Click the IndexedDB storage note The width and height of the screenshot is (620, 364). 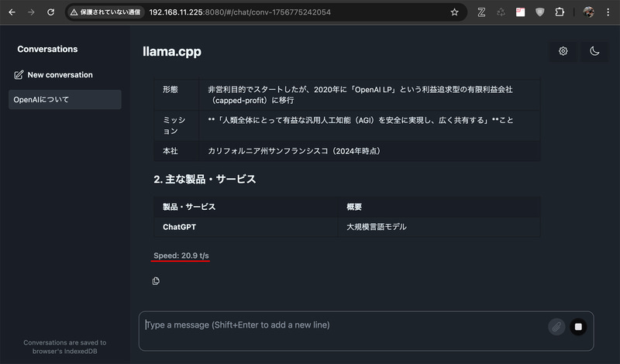tap(65, 347)
